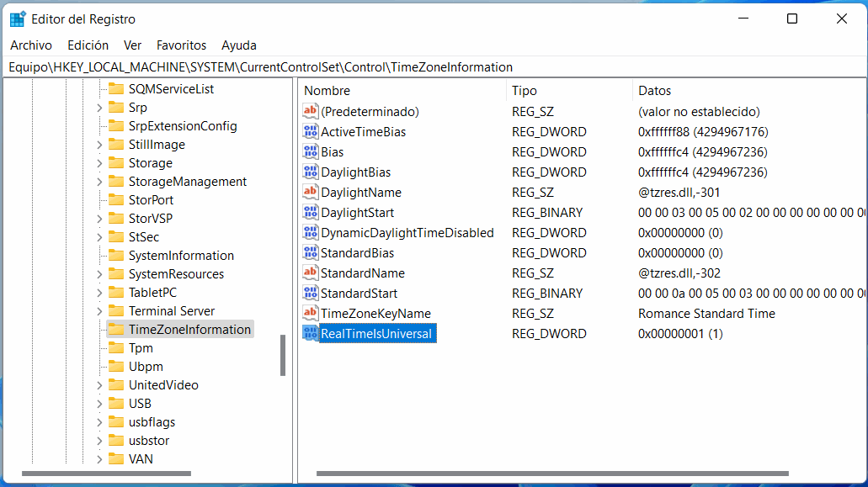This screenshot has width=868, height=487.
Task: Open the Favoritos menu
Action: (x=181, y=45)
